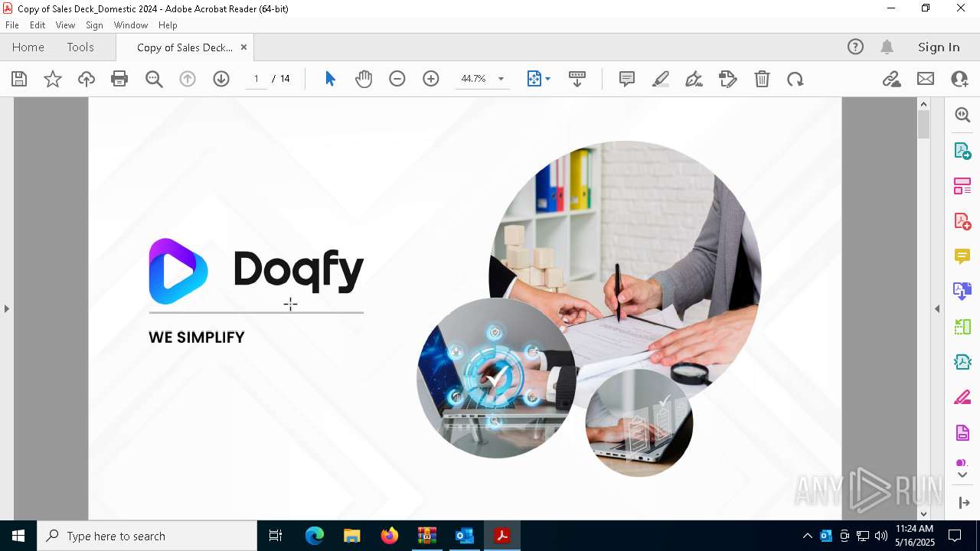980x551 pixels.
Task: Open the Sign document pen tool
Action: [694, 79]
